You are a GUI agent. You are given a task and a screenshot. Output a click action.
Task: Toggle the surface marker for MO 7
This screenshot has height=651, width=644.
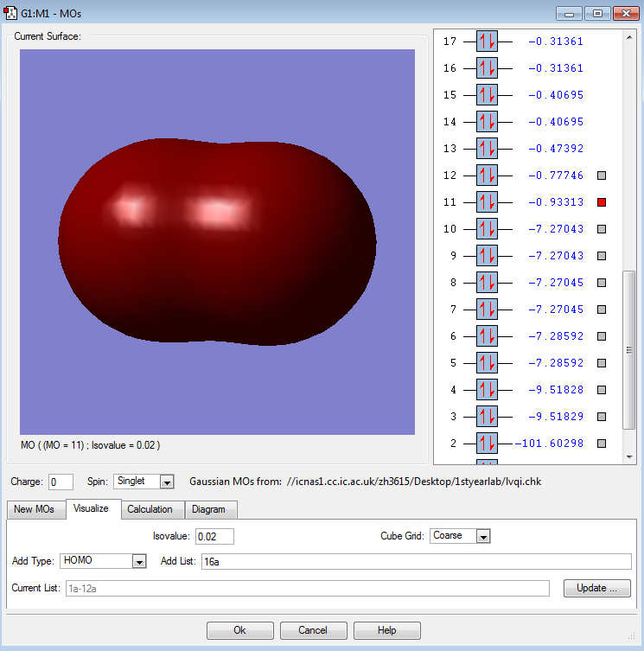click(x=602, y=310)
